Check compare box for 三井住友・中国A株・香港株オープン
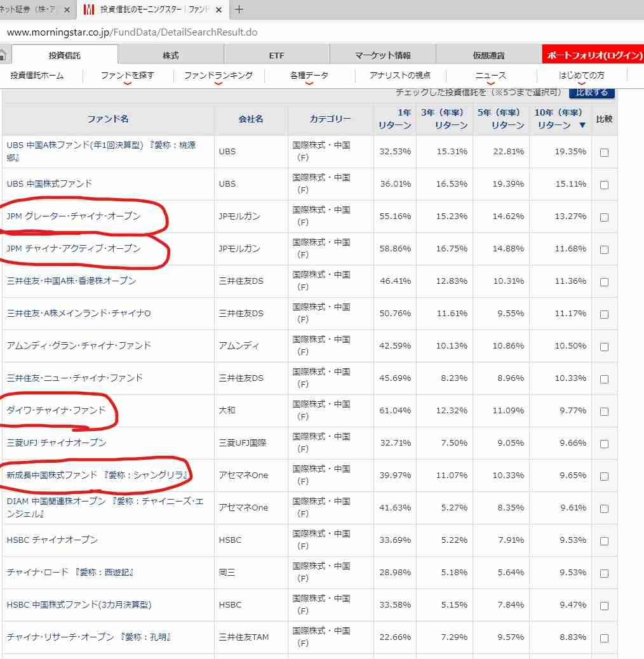644x659 pixels. pyautogui.click(x=604, y=282)
